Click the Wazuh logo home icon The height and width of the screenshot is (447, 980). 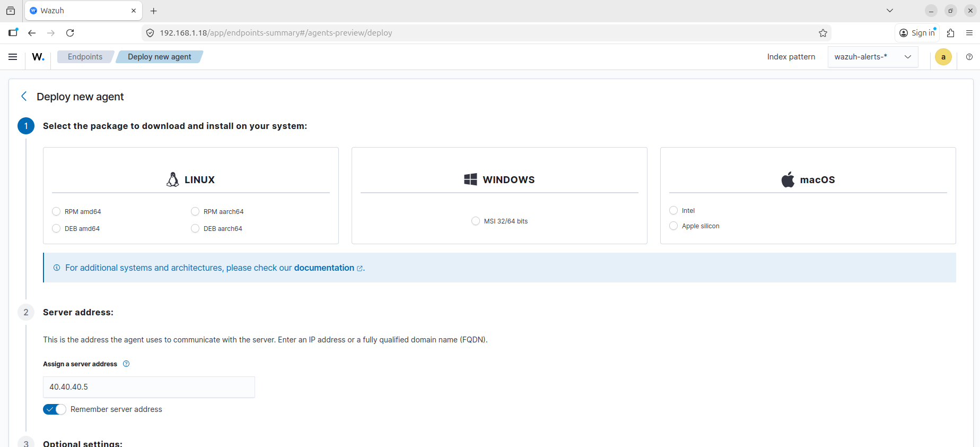tap(38, 57)
